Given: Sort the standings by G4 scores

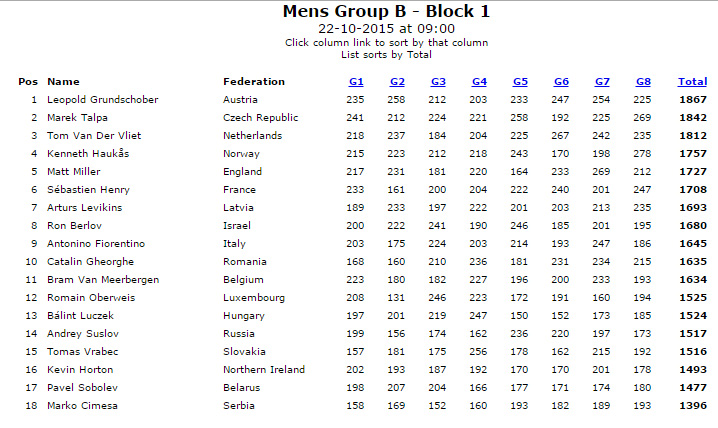Looking at the screenshot, I should [x=479, y=82].
